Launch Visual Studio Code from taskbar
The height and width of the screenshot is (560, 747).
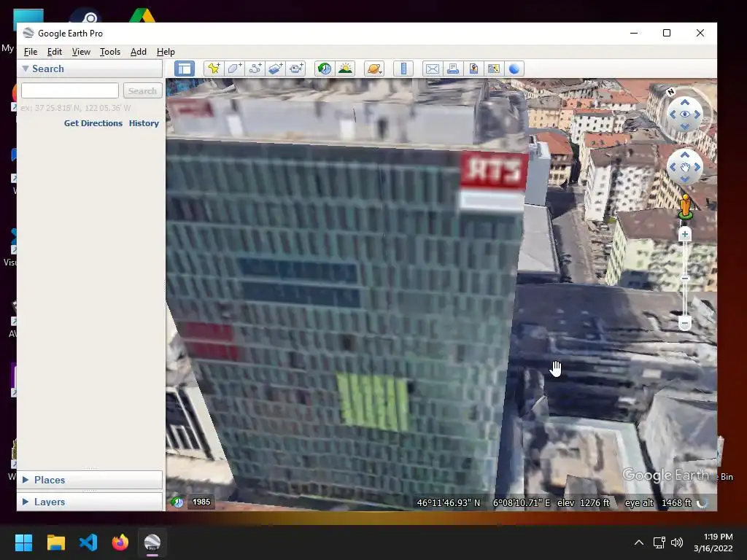pos(88,542)
